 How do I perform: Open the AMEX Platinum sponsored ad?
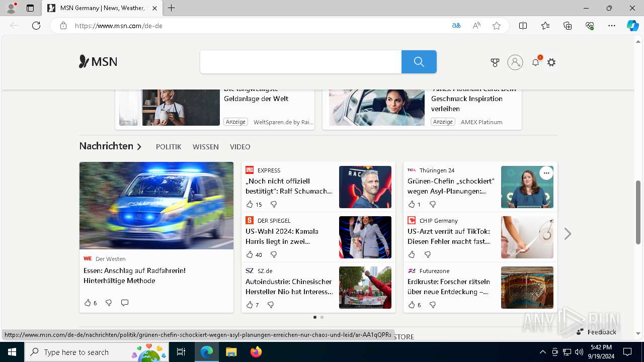tap(422, 109)
